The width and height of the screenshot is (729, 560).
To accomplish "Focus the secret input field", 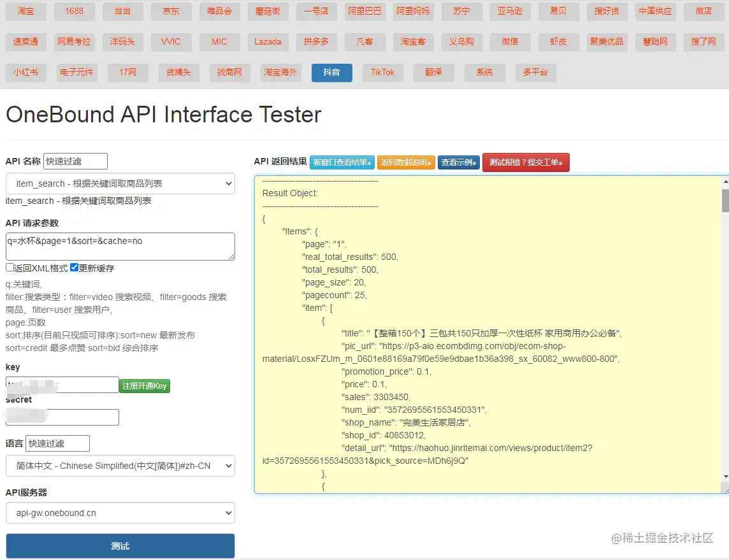I will 62,417.
